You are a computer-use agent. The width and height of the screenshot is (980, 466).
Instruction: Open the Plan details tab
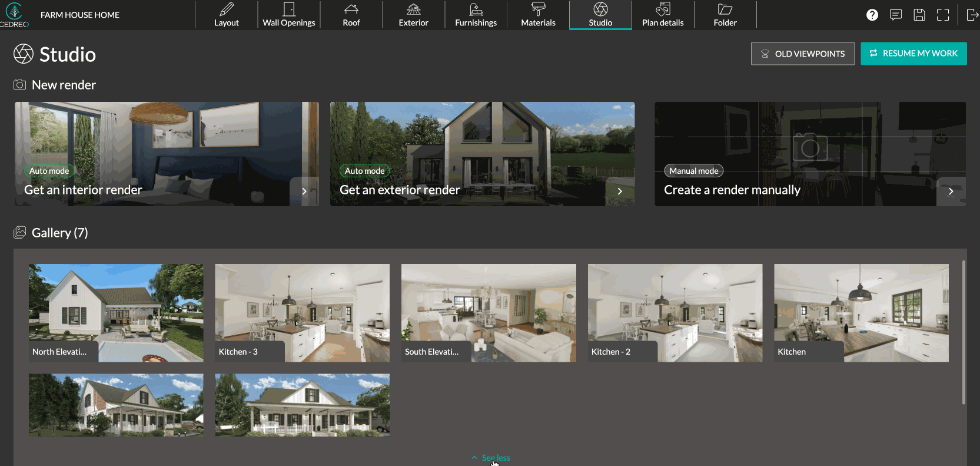663,15
